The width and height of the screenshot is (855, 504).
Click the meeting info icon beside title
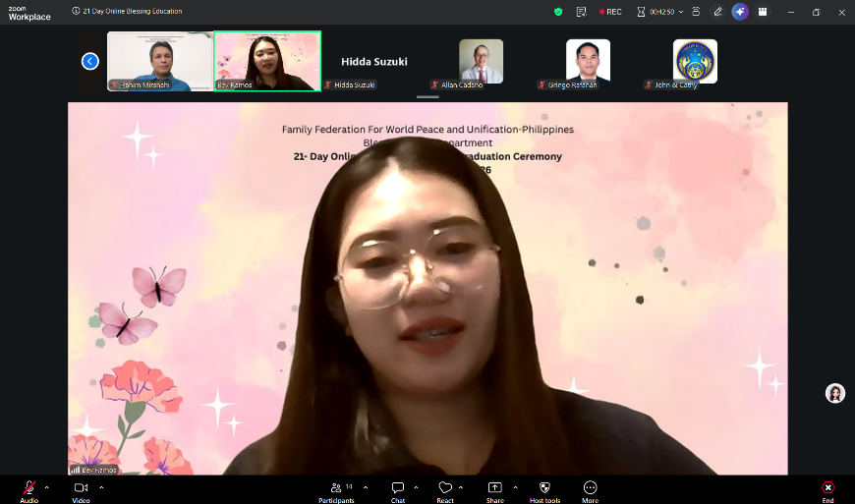77,12
